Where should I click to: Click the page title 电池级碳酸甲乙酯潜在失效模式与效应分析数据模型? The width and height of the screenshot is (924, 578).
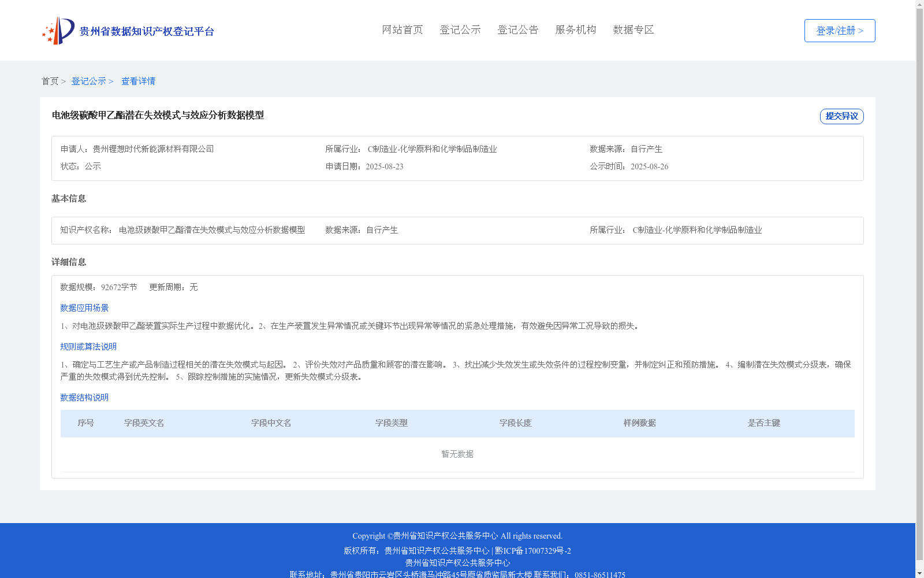click(158, 115)
